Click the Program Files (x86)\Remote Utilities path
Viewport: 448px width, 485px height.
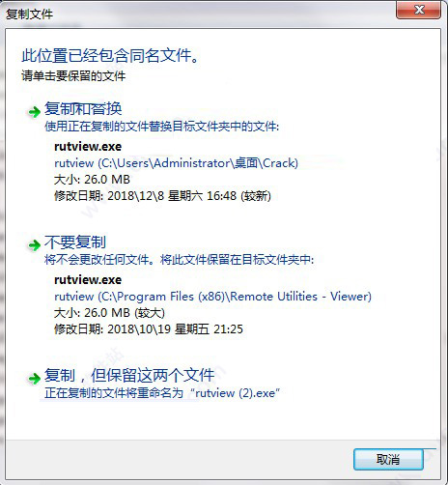pyautogui.click(x=212, y=297)
